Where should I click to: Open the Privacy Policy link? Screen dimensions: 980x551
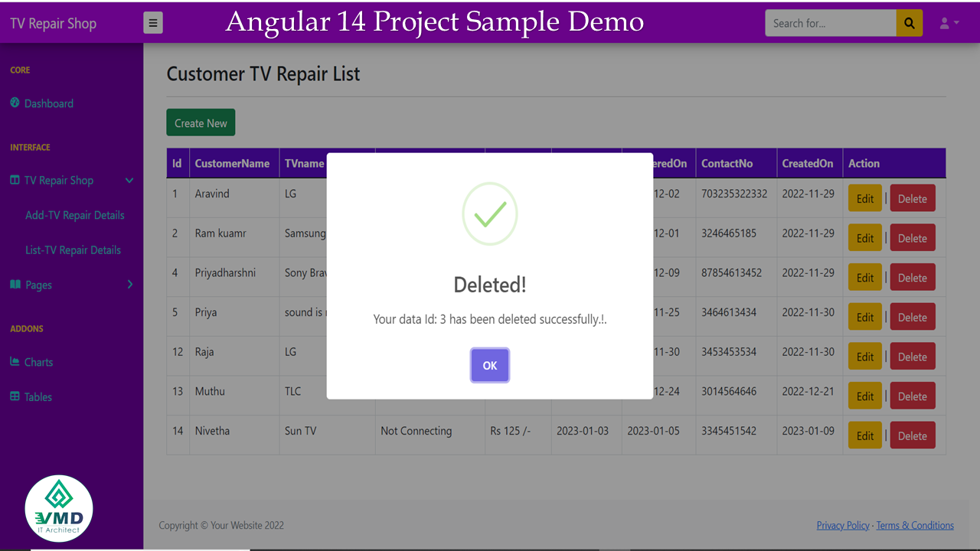(x=843, y=525)
